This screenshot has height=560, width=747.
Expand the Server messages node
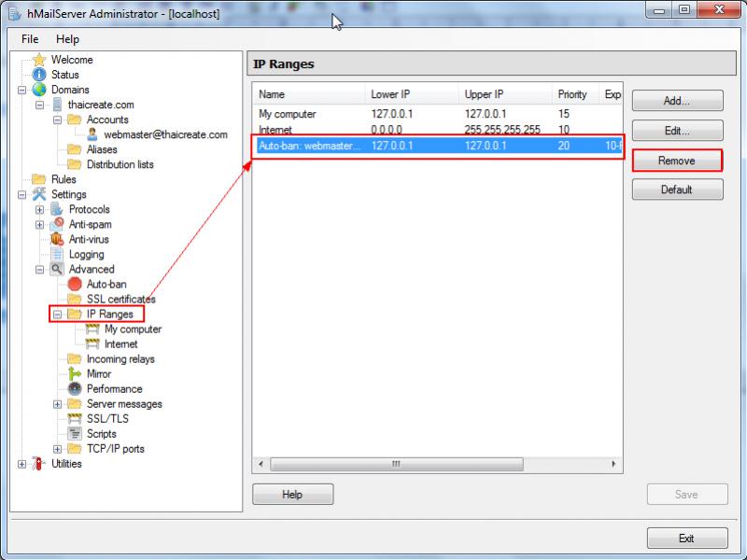[58, 404]
